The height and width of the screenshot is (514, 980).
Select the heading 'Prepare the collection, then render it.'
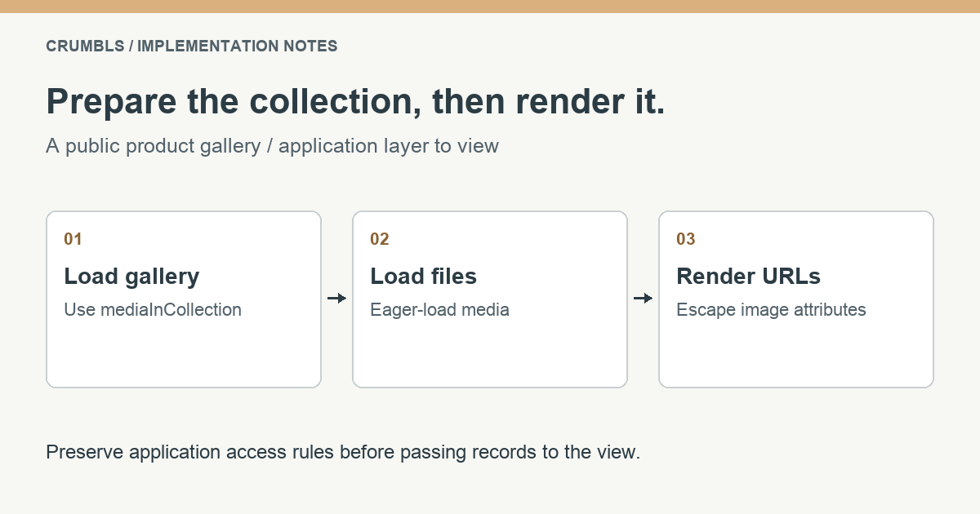point(356,101)
